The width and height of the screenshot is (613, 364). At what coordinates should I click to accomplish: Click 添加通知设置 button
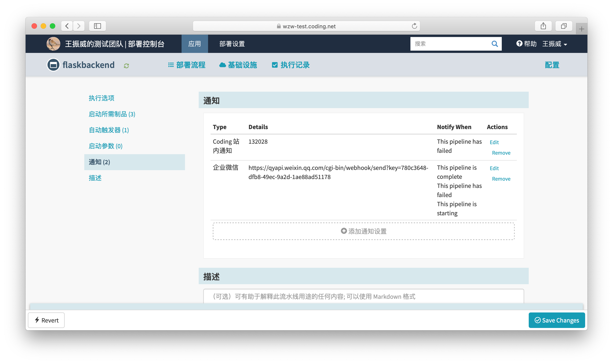coord(363,231)
